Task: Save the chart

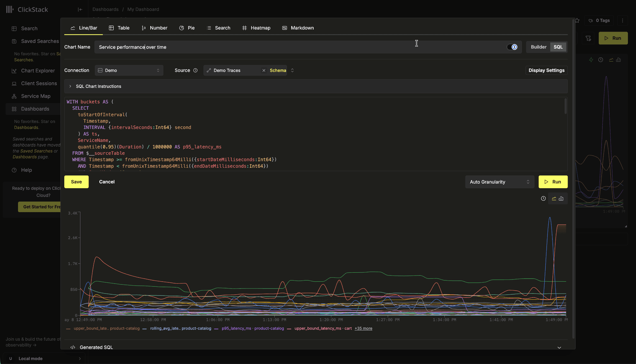Action: click(x=76, y=182)
